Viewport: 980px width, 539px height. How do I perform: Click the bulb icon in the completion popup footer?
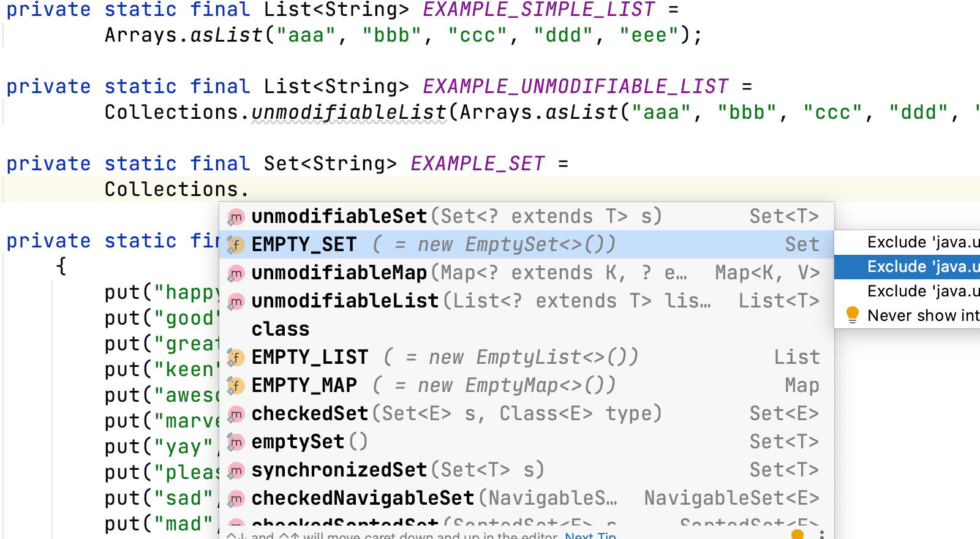click(797, 534)
